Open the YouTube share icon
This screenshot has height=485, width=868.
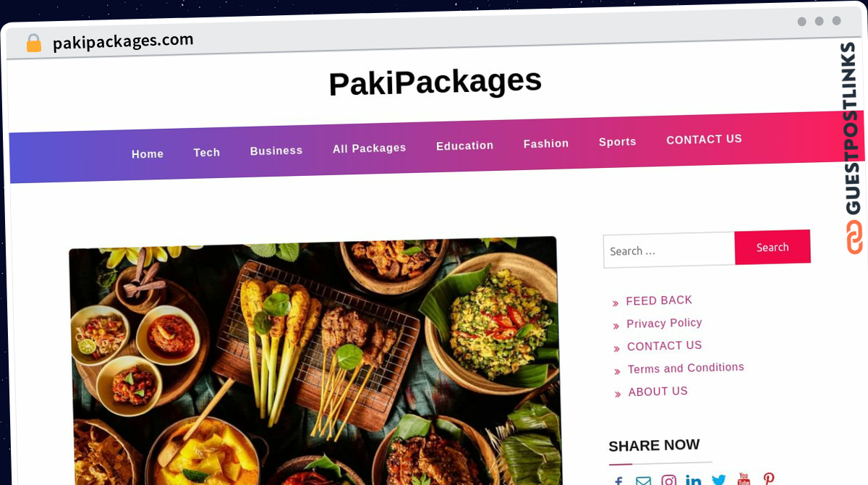[744, 478]
